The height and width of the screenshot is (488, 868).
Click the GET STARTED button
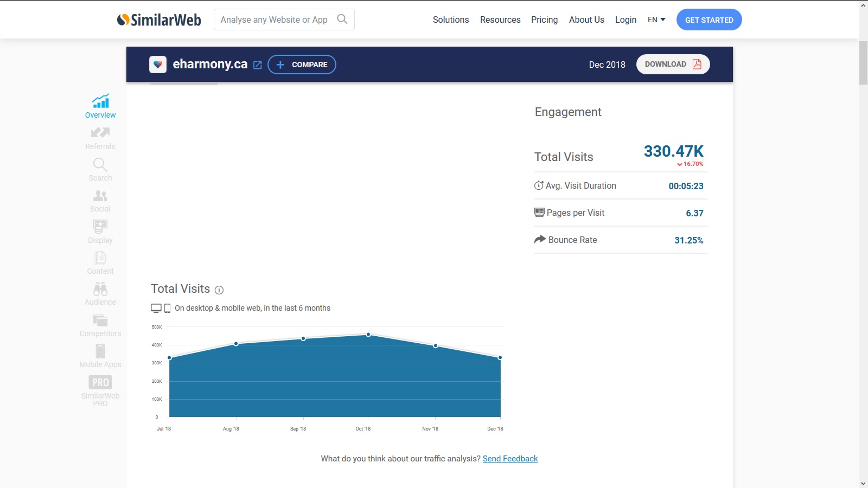[709, 20]
